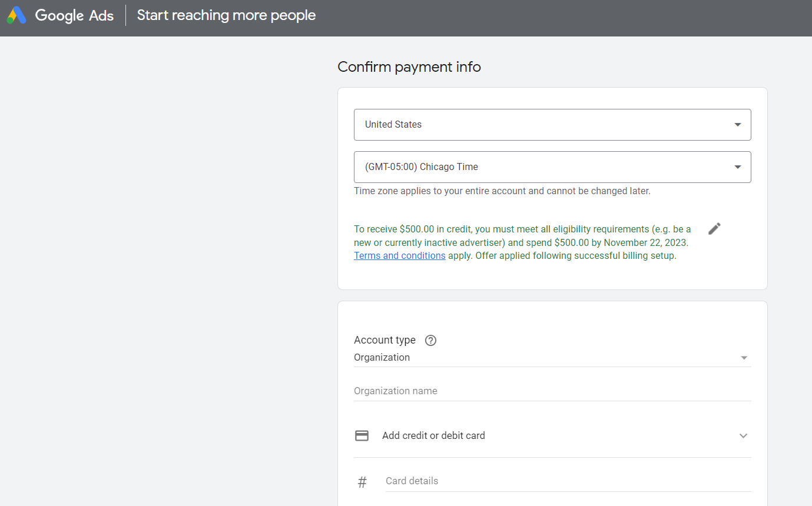Click the pencil icon to edit promotion

coord(714,228)
